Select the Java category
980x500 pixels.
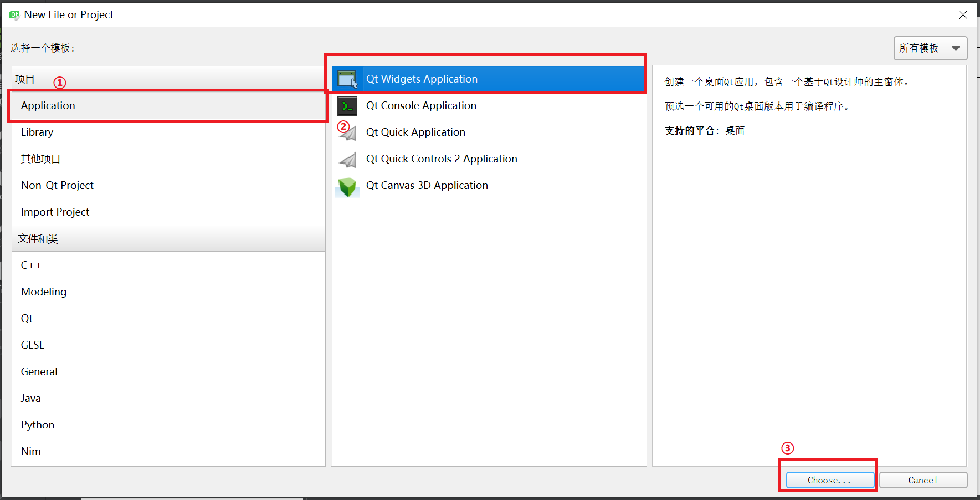click(168, 399)
